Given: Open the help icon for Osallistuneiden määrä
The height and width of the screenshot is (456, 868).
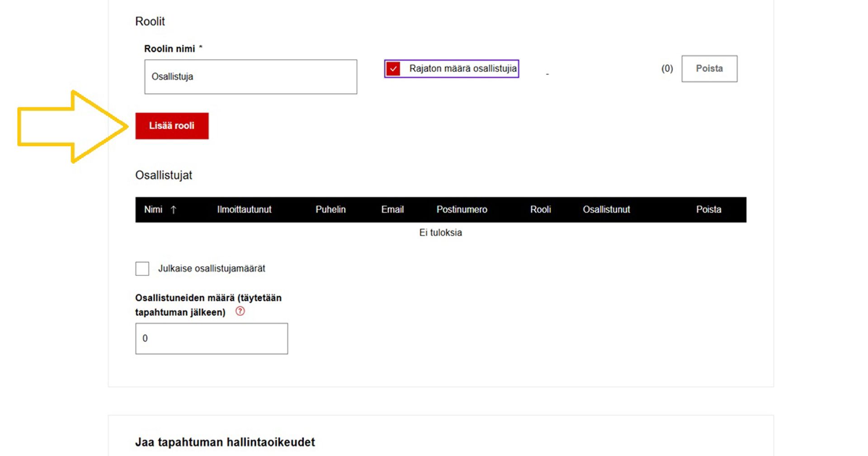Looking at the screenshot, I should tap(240, 311).
